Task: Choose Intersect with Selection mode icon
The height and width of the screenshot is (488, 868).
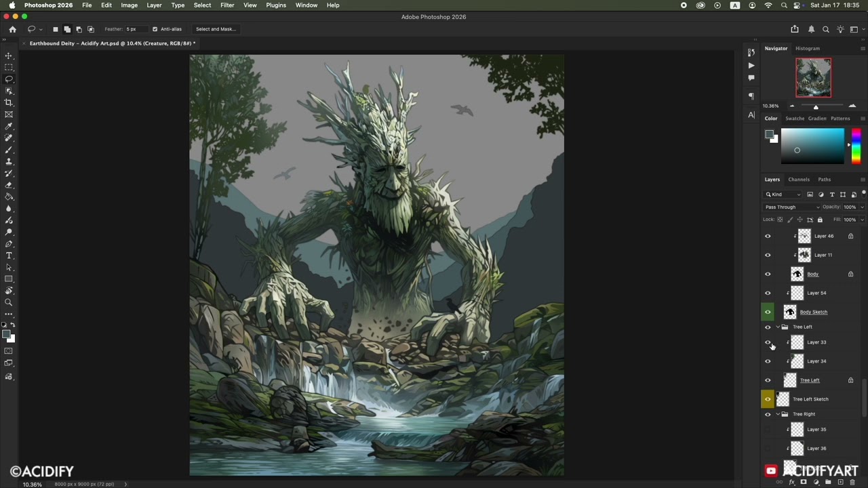Action: click(x=91, y=29)
